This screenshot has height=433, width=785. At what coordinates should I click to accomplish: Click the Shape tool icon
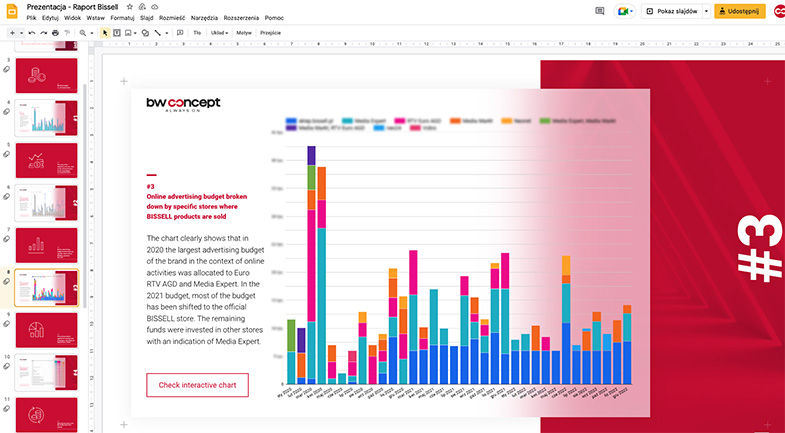144,33
